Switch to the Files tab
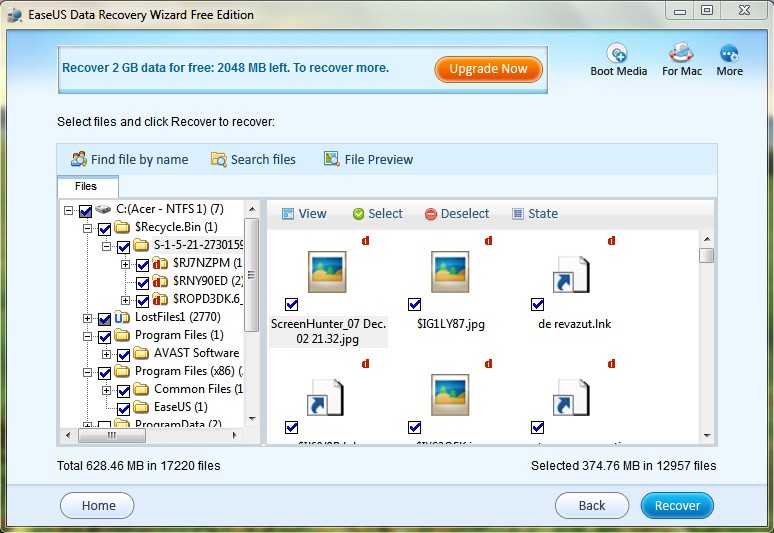This screenshot has width=774, height=533. click(x=87, y=187)
